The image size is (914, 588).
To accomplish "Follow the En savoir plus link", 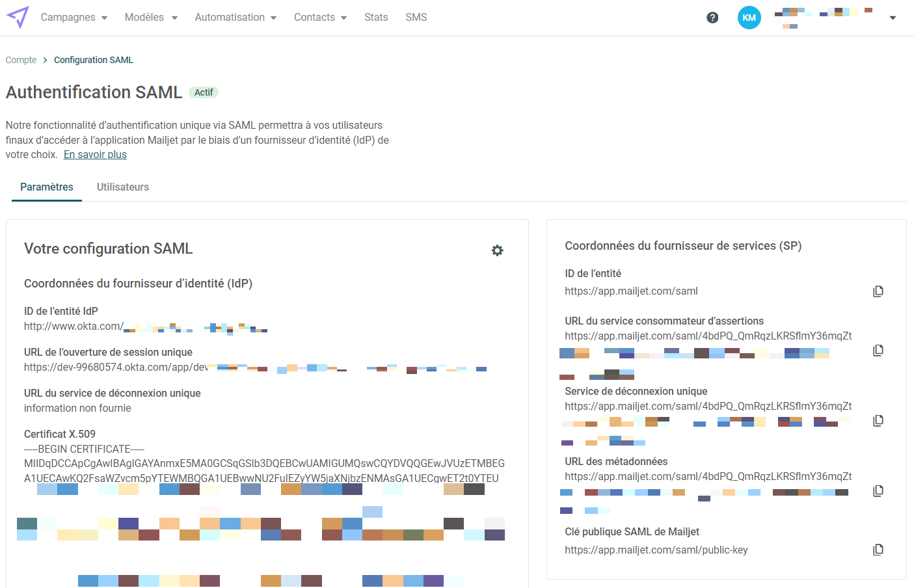I will [x=95, y=155].
